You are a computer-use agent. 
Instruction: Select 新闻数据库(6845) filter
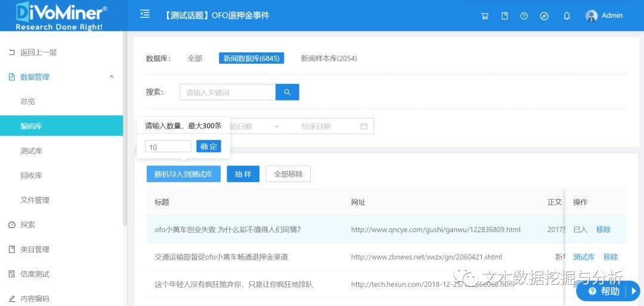(x=252, y=59)
